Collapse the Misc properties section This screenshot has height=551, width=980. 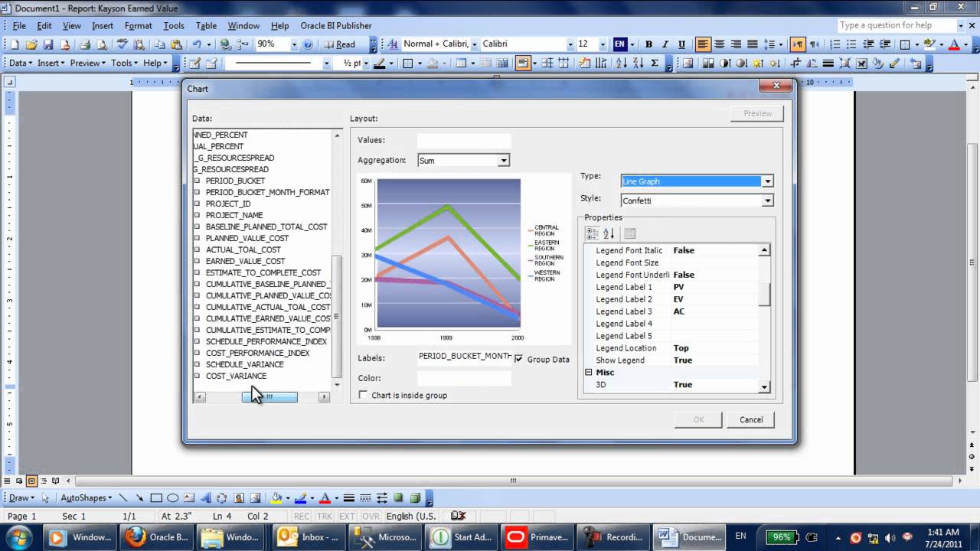[x=589, y=373]
